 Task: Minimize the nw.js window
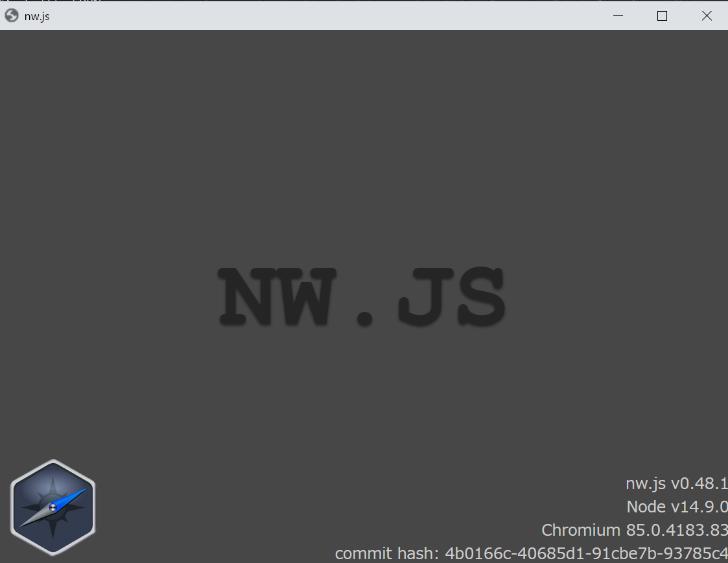click(618, 16)
